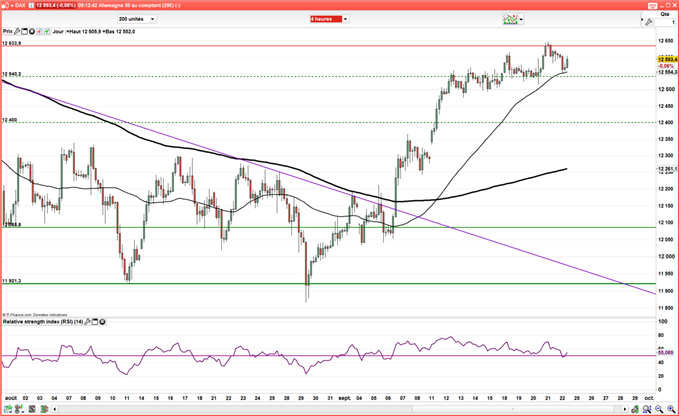The width and height of the screenshot is (679, 416).
Task: Click the second bottom-left toolbar icon
Action: point(19,409)
